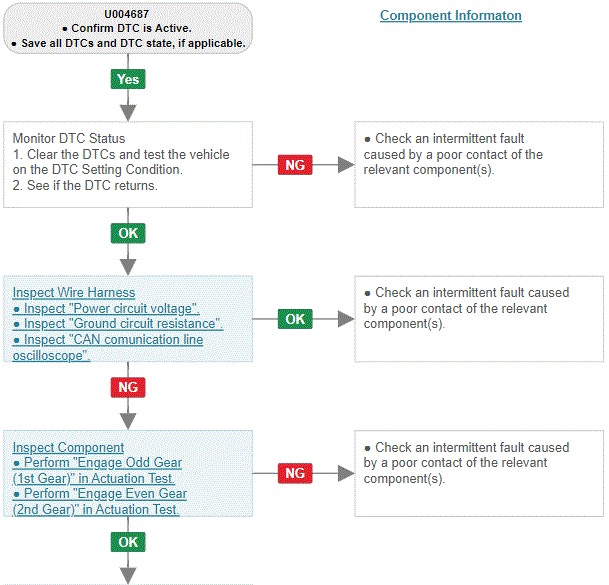Click the green Yes badge under U004687
Screen dimensions: 609x585
(128, 79)
